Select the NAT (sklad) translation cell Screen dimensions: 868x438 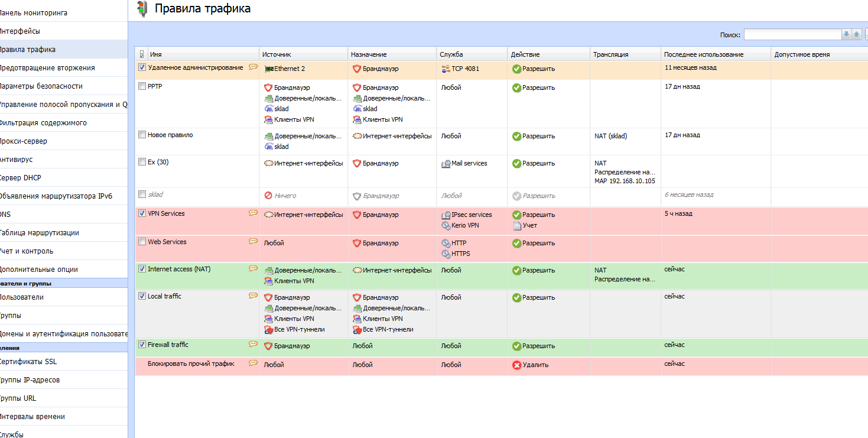[611, 136]
